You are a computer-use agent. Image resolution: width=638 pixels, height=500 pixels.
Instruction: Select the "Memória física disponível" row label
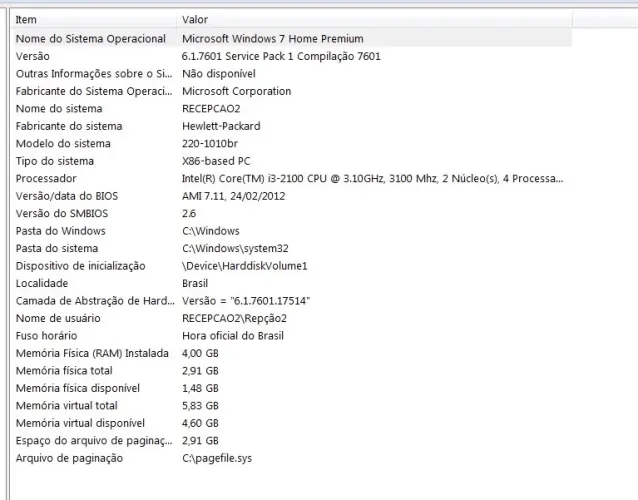coord(78,389)
